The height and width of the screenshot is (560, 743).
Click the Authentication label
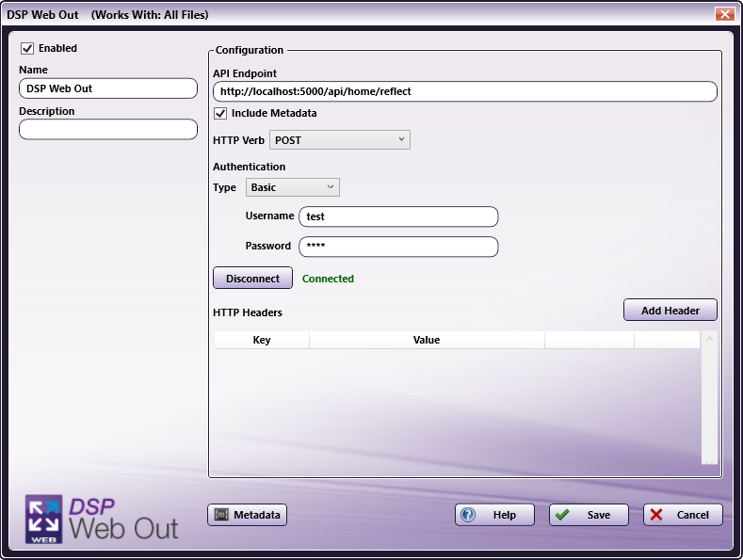tap(250, 167)
